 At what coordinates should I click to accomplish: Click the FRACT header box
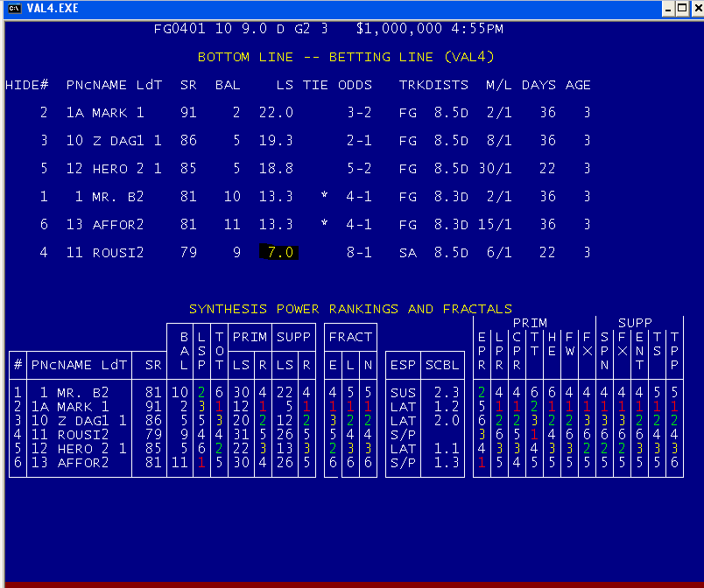click(350, 337)
